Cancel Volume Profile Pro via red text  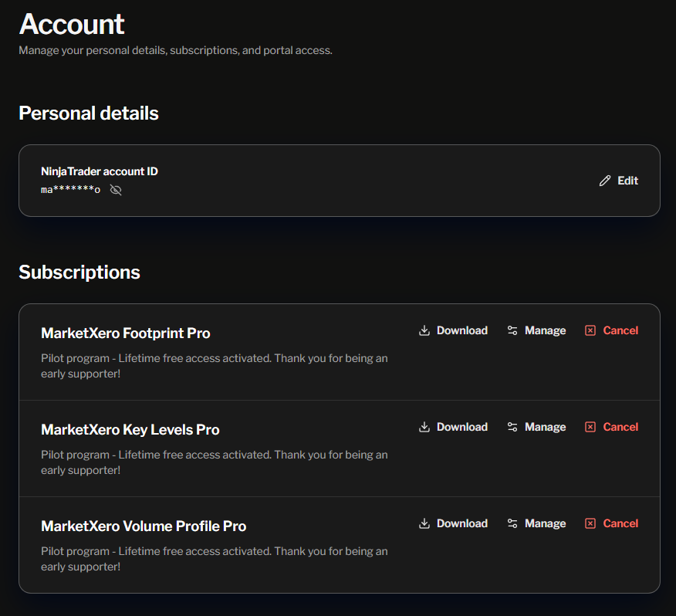[x=620, y=523]
